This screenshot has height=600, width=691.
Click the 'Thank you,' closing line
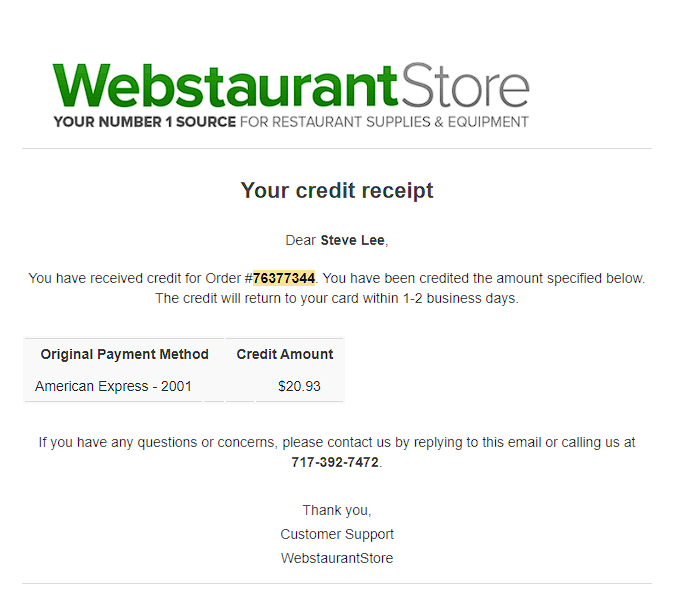point(337,511)
